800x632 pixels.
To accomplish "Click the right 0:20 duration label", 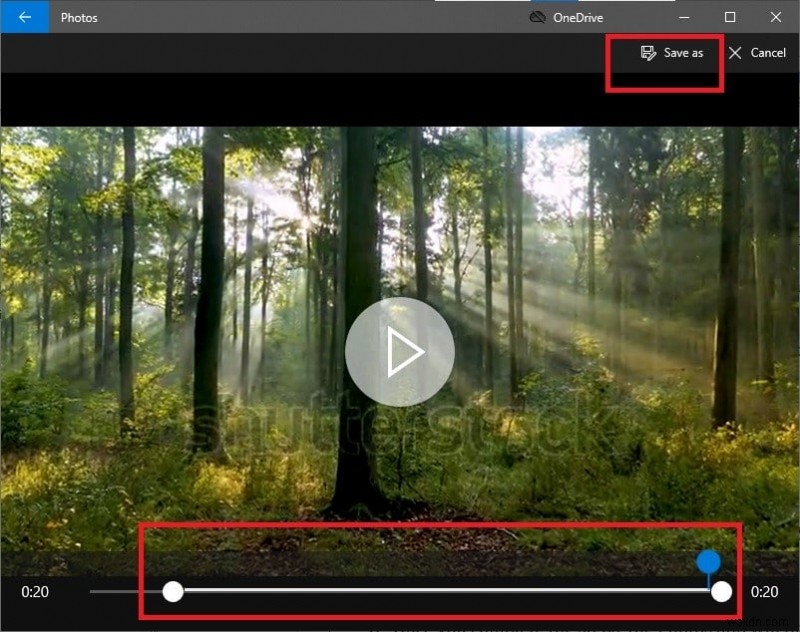I will point(765,592).
